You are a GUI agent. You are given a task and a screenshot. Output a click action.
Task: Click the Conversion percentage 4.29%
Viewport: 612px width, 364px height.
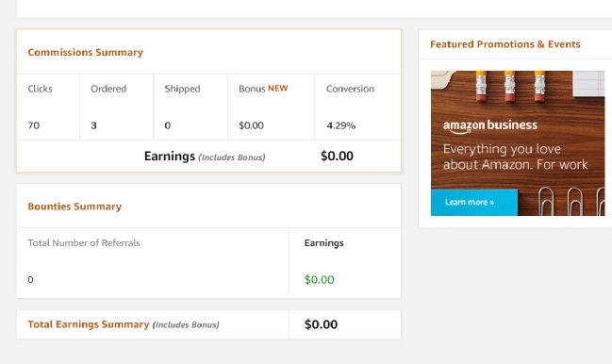[340, 125]
